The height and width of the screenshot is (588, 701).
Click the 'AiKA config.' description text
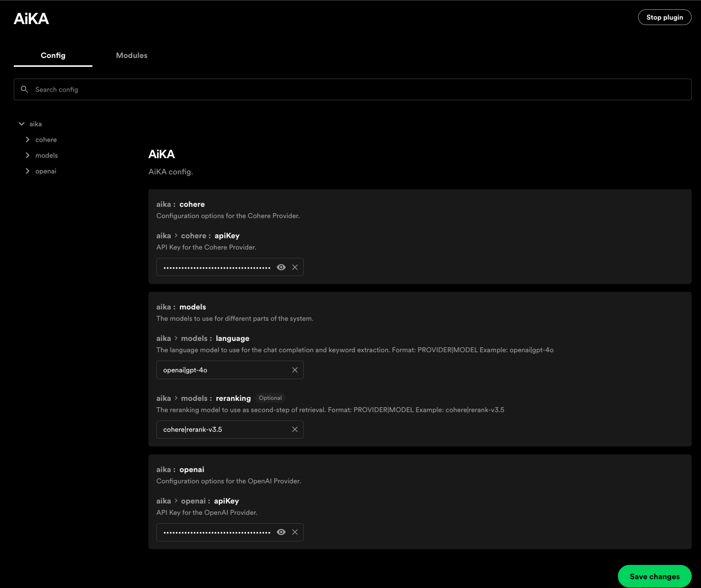tap(171, 172)
